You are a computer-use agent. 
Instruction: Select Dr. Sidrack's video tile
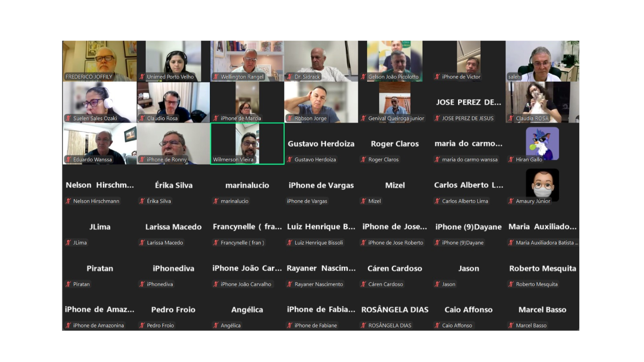tap(321, 61)
